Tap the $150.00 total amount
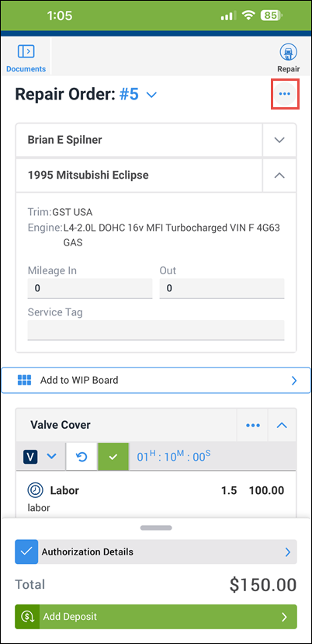312x644 pixels. point(263,585)
